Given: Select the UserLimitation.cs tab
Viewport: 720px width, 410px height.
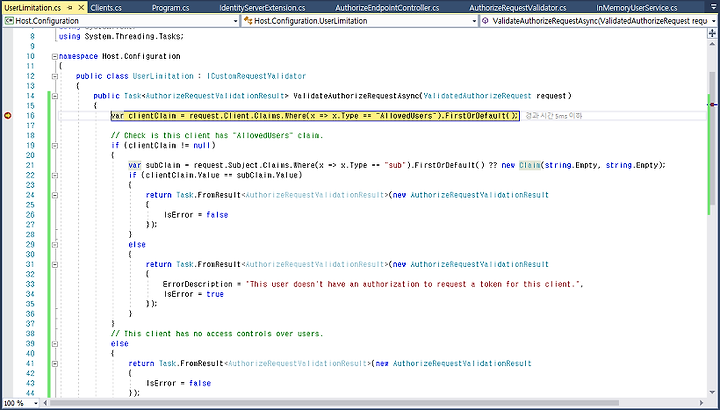Looking at the screenshot, I should (x=32, y=8).
